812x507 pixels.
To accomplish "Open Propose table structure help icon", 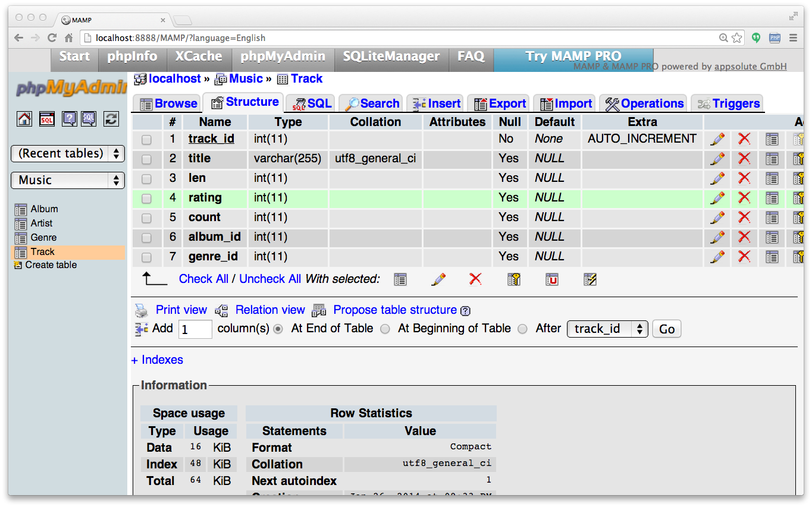I will pos(466,311).
